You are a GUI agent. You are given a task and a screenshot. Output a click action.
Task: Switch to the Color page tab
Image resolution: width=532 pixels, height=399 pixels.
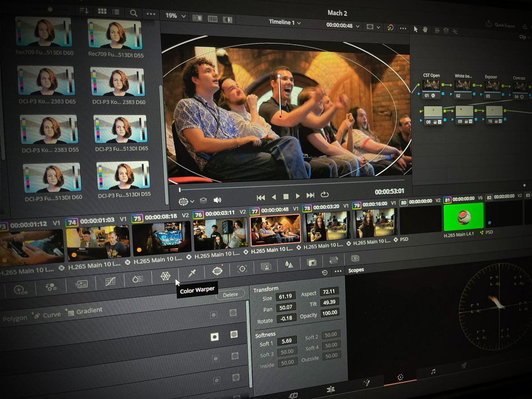(x=400, y=377)
